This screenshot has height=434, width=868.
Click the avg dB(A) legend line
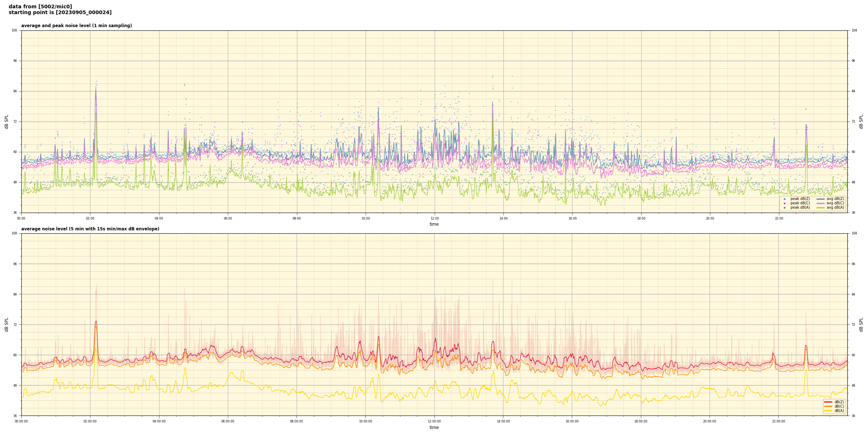click(820, 208)
